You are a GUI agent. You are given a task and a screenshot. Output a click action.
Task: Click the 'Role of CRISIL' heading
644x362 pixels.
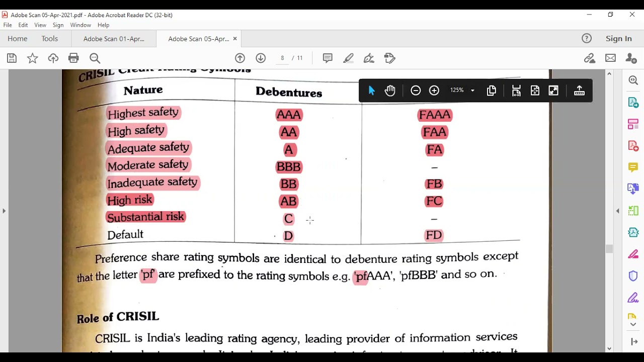(x=118, y=317)
